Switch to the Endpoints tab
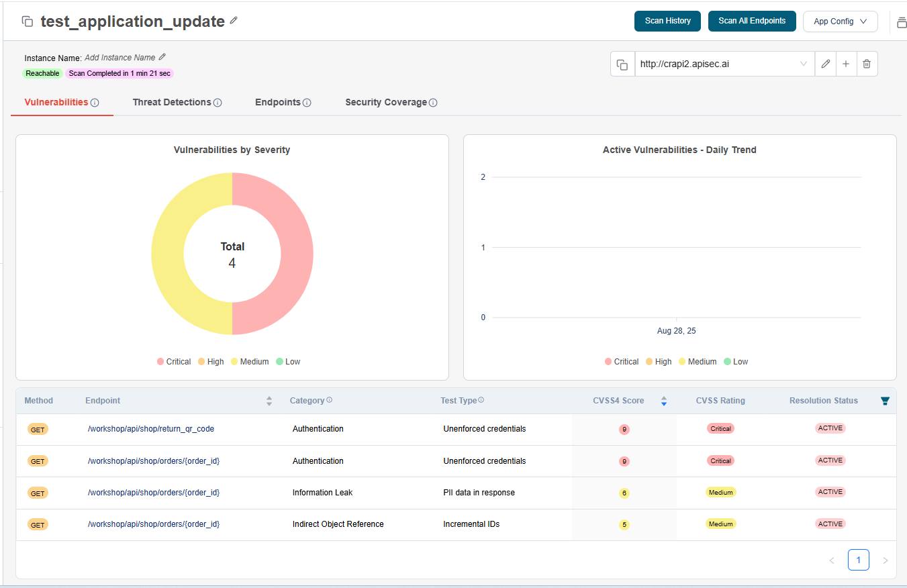907x588 pixels. point(277,103)
